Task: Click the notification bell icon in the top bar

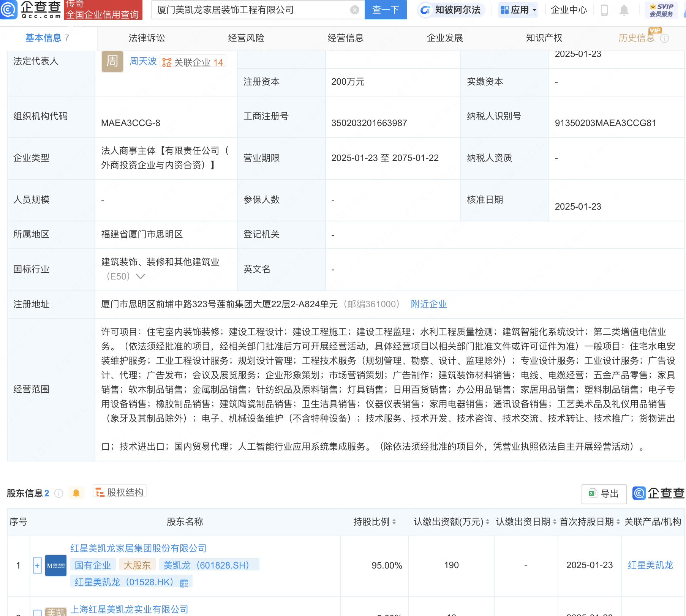Action: tap(623, 10)
